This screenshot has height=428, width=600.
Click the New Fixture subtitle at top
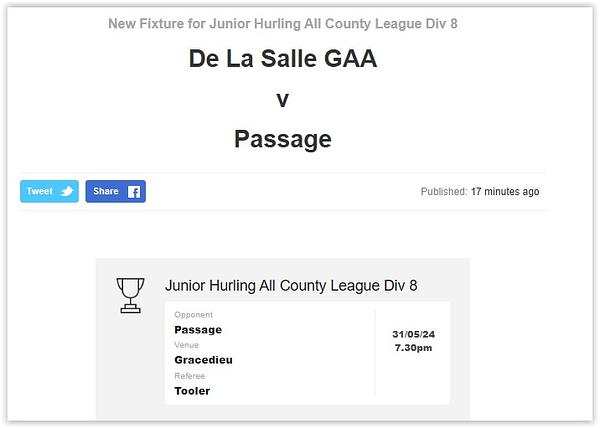283,24
